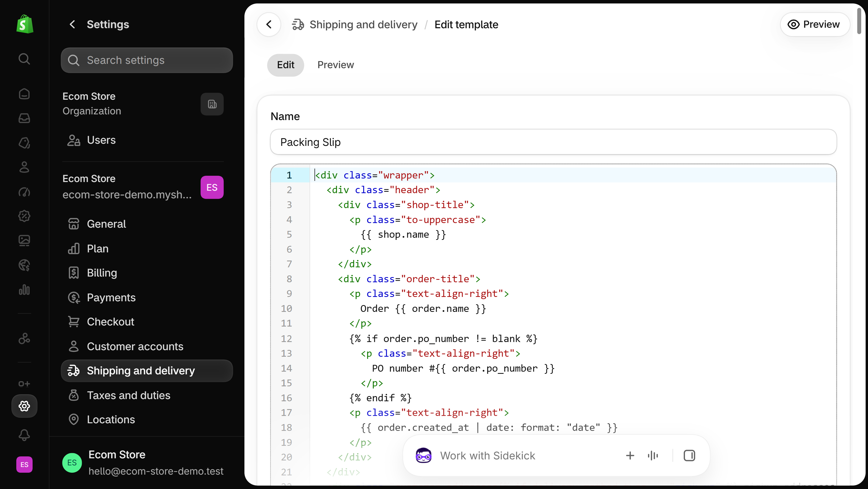868x489 pixels.
Task: Open Billing settings
Action: (x=147, y=273)
